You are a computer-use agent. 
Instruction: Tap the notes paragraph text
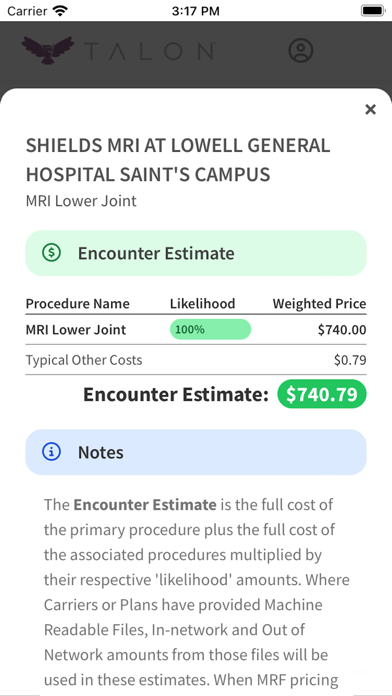point(196,595)
